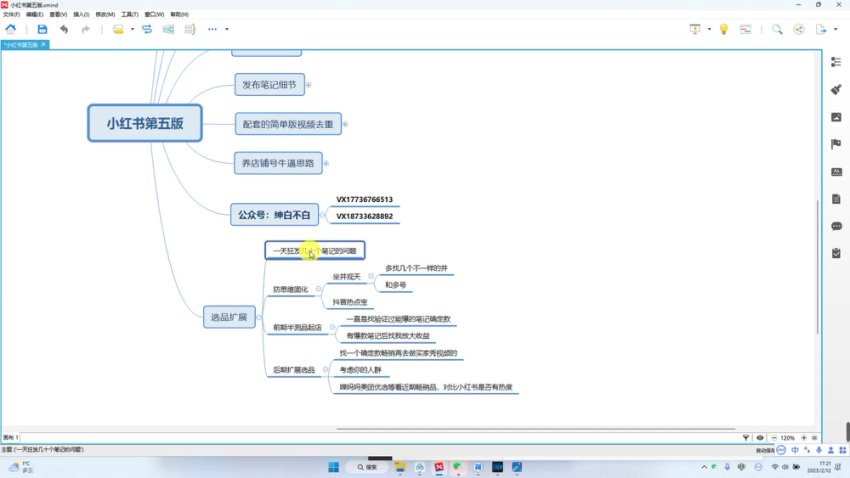Select the 多找几个不一样的井 subtopic
The image size is (850, 478).
click(x=416, y=268)
